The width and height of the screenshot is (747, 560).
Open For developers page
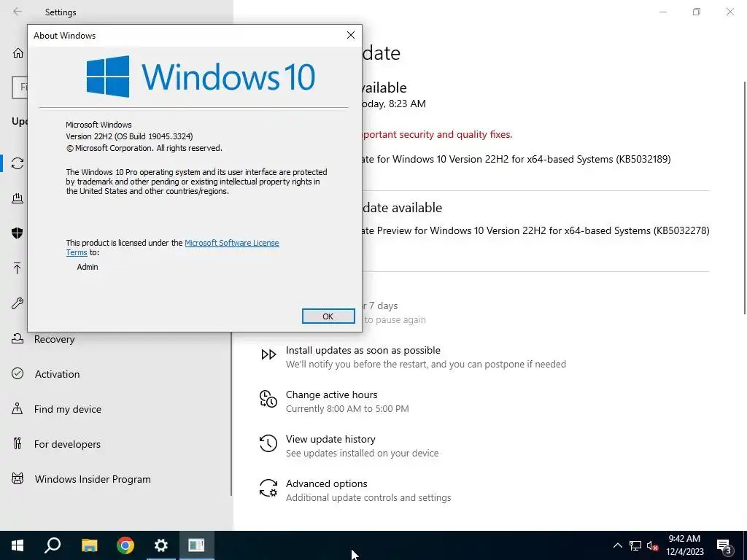[x=67, y=444]
